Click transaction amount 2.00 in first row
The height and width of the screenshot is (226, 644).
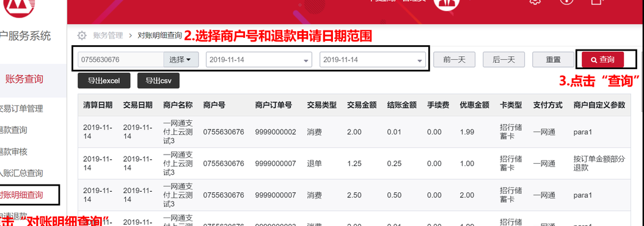tap(354, 132)
